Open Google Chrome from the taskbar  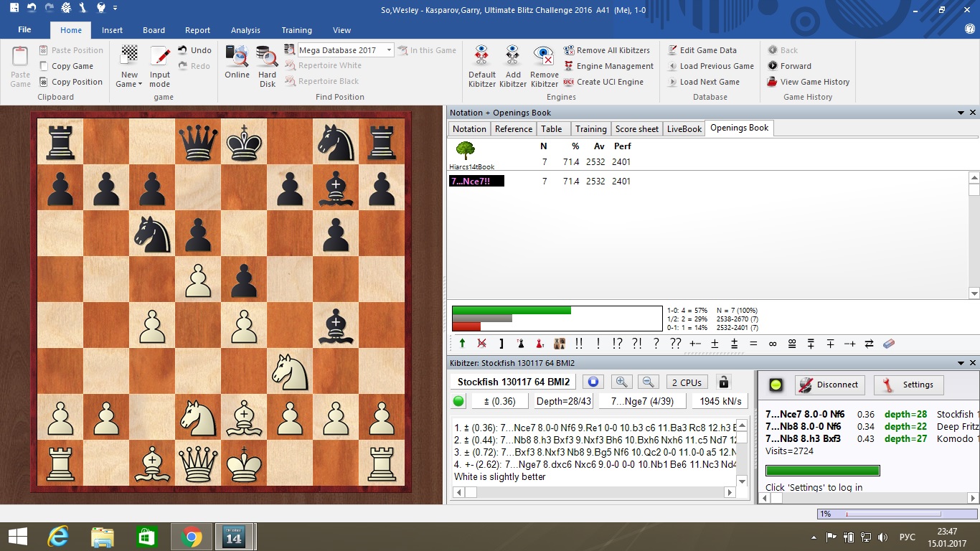192,537
